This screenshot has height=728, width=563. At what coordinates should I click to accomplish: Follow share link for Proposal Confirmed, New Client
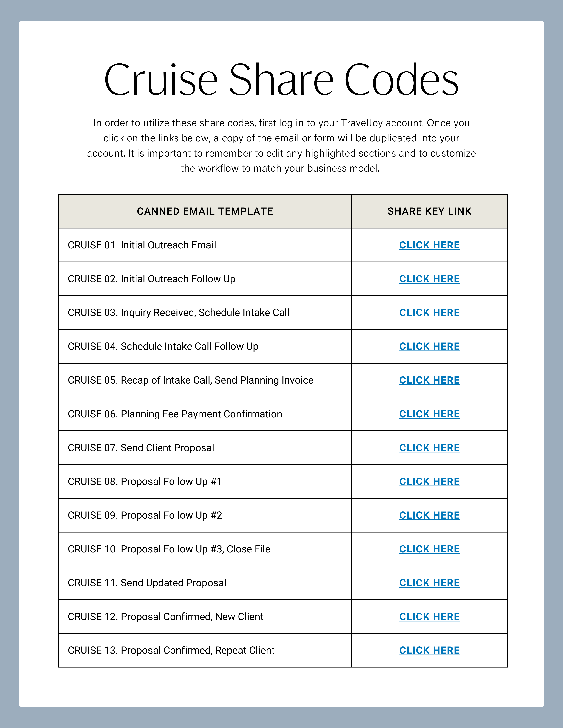(x=429, y=617)
